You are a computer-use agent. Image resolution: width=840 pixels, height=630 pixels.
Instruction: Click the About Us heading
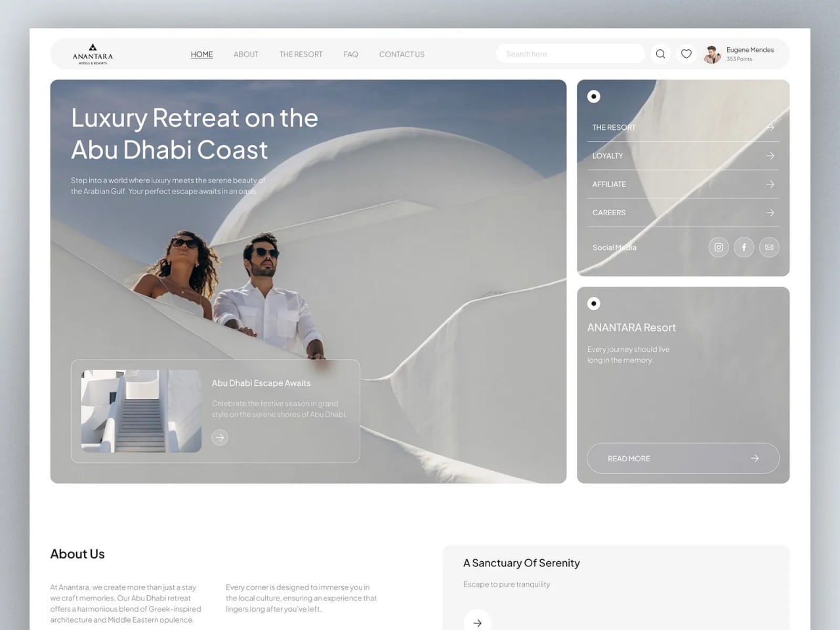click(77, 554)
